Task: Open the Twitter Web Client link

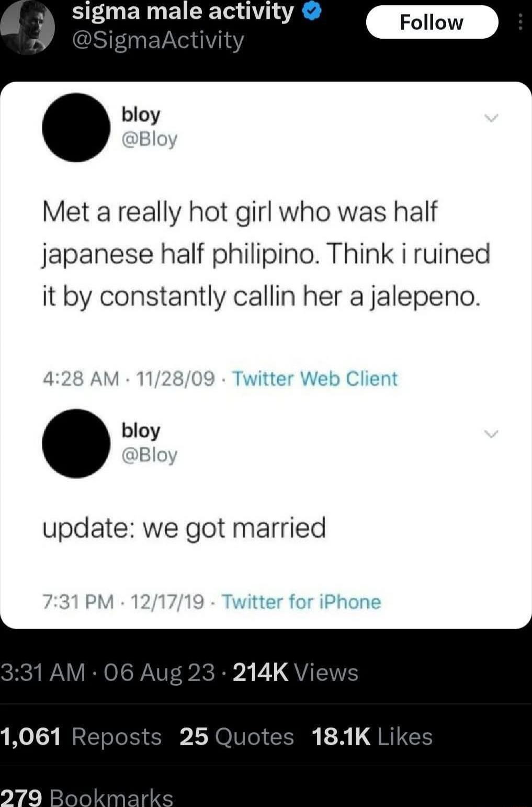Action: point(314,378)
